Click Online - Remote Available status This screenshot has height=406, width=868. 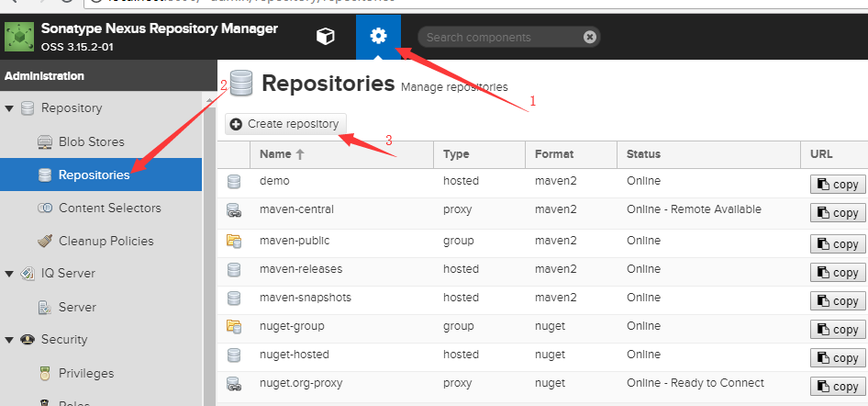[695, 209]
